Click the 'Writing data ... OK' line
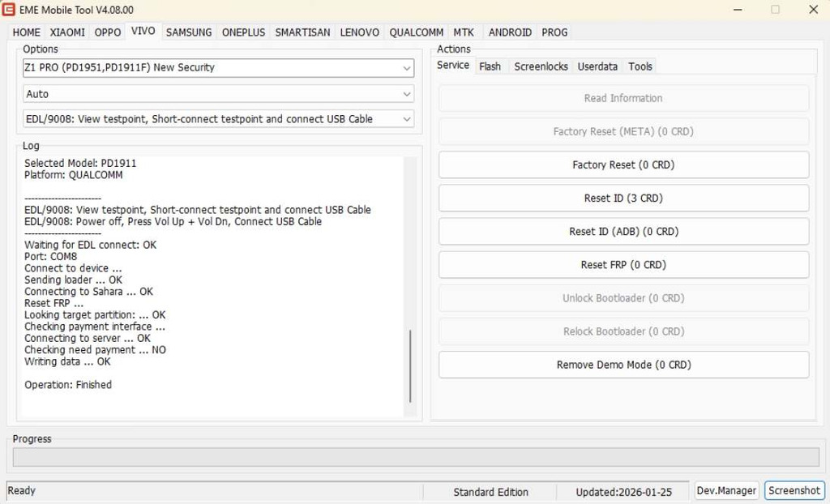The height and width of the screenshot is (504, 830). (68, 361)
